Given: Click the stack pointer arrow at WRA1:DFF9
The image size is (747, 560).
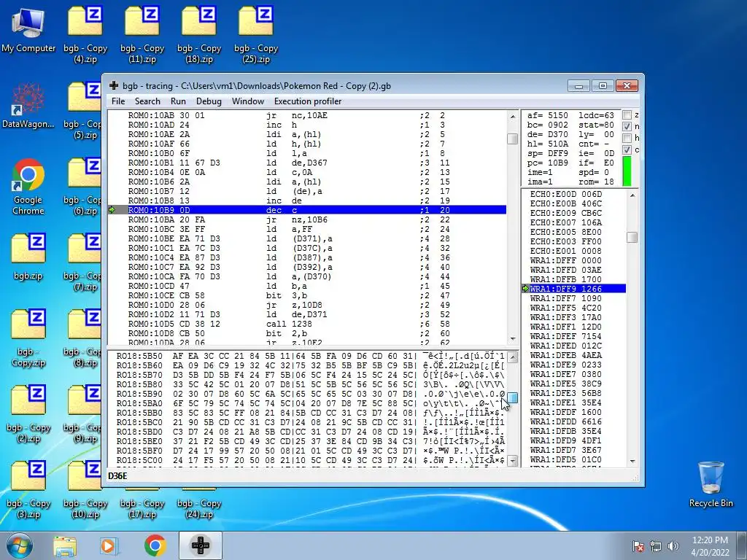Looking at the screenshot, I should click(526, 289).
